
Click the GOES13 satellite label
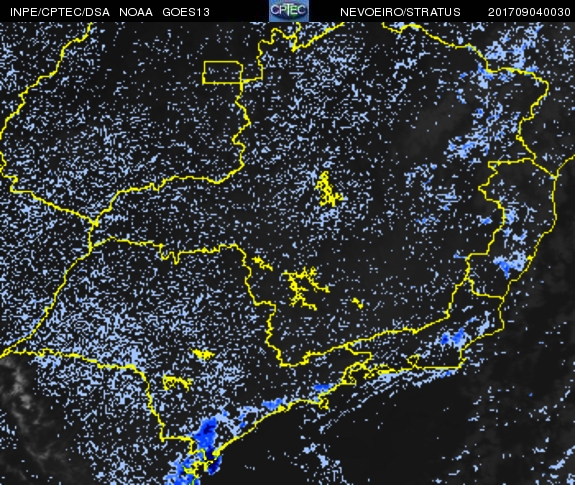coord(186,12)
